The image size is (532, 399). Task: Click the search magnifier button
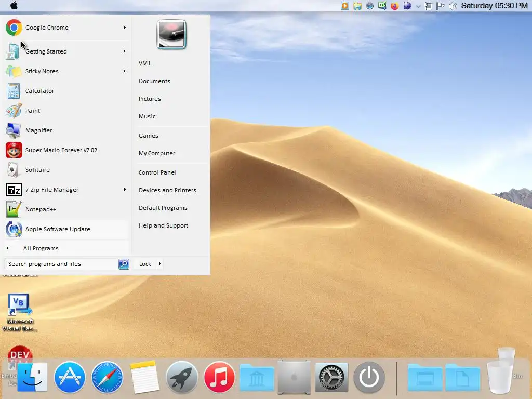tap(124, 264)
